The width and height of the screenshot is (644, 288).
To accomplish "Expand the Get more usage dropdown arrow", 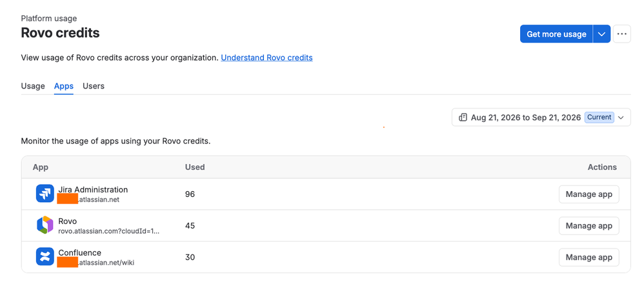I will pos(601,34).
